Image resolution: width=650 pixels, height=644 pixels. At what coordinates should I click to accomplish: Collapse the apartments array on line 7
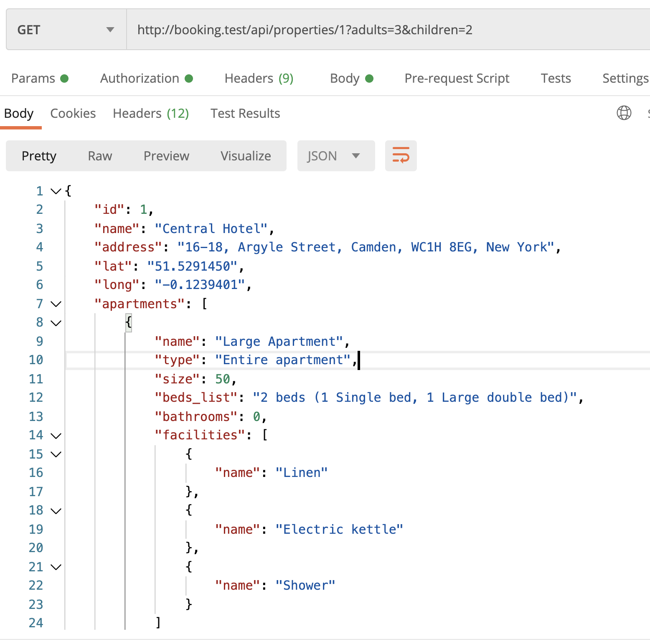tap(56, 304)
